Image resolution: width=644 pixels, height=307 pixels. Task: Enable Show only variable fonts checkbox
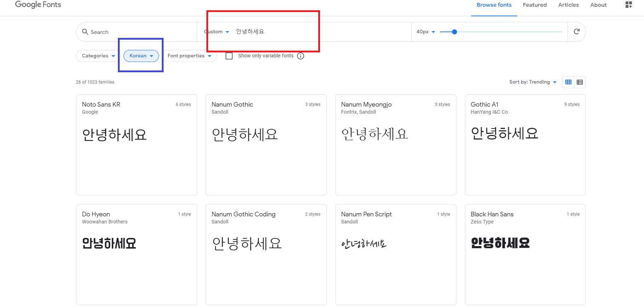tap(229, 56)
